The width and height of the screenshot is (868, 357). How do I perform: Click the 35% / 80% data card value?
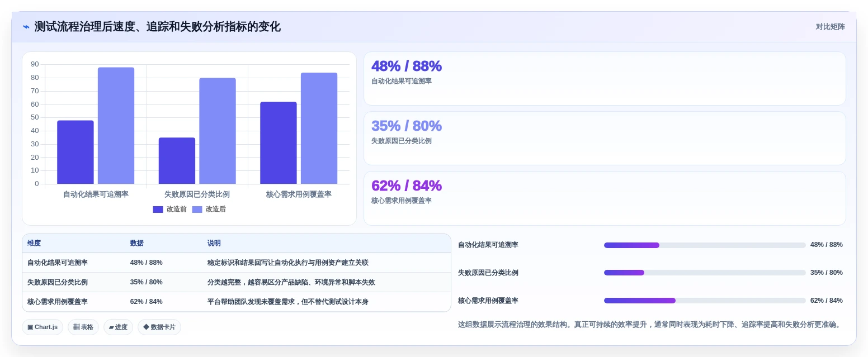tap(407, 126)
